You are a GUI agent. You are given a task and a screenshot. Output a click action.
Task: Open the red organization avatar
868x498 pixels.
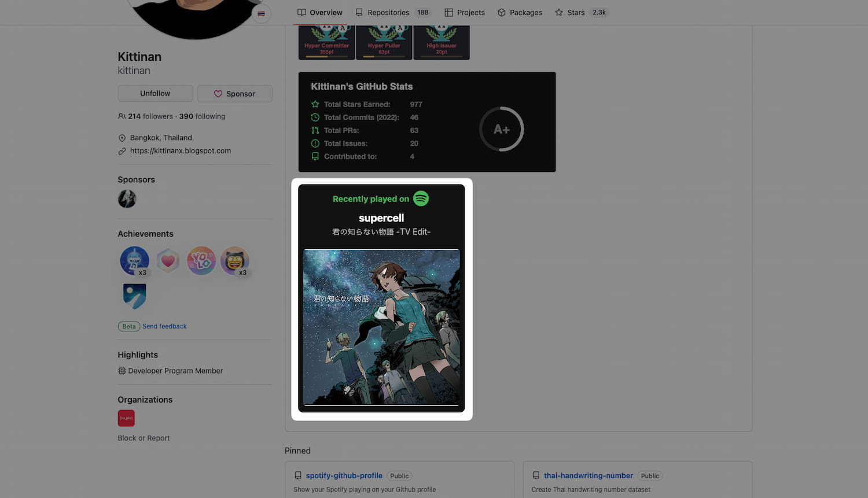(126, 418)
